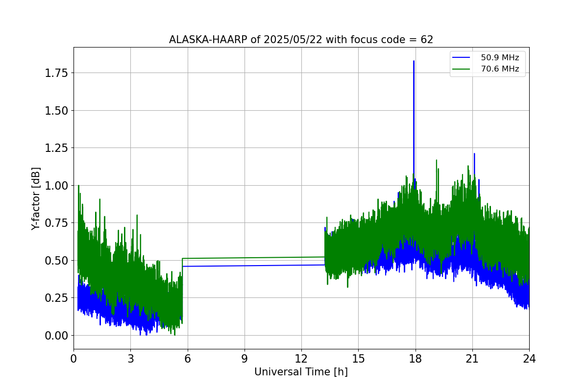This screenshot has height=392, width=588.
Task: Click the 'Y-factor [dB]' axis label
Action: pos(36,198)
